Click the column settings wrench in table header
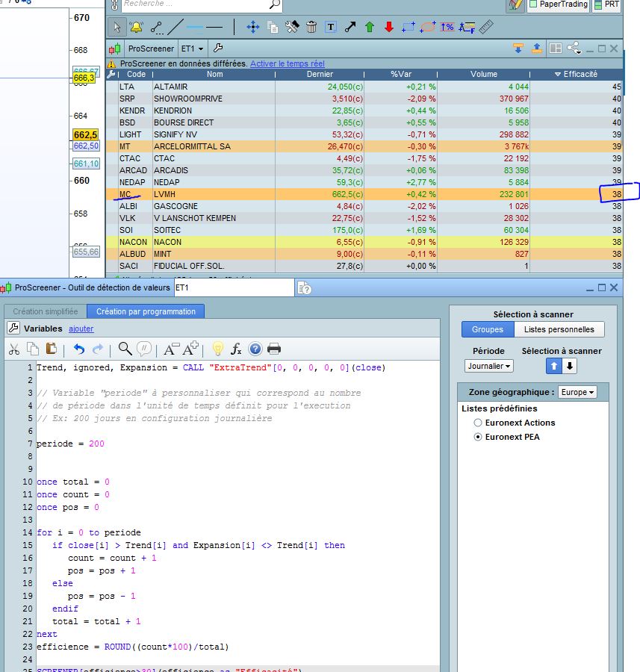This screenshot has height=672, width=640. 111,74
